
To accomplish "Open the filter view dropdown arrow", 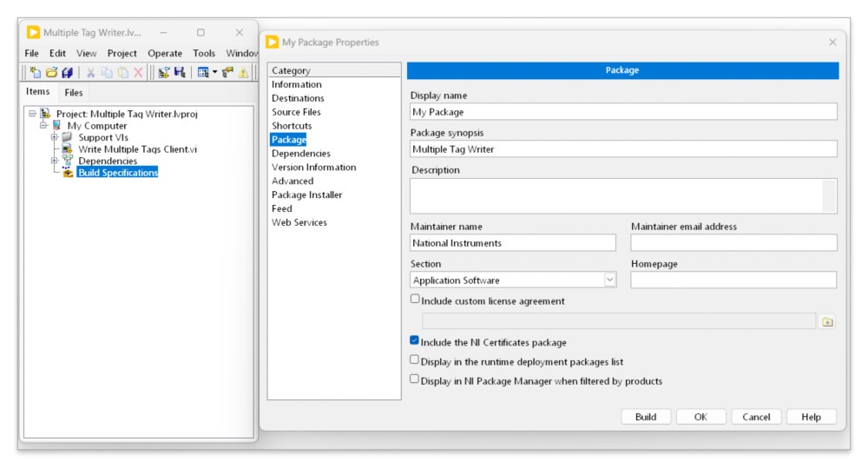I will click(214, 72).
